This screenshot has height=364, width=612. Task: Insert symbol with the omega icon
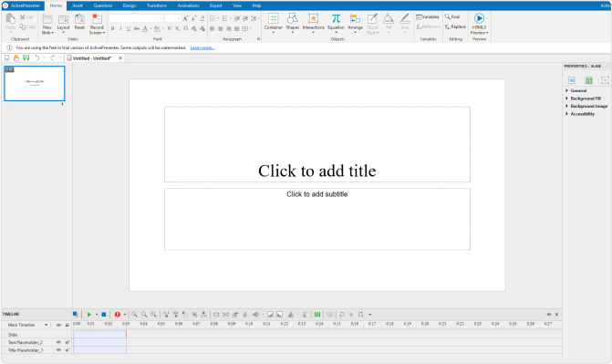tap(186, 28)
